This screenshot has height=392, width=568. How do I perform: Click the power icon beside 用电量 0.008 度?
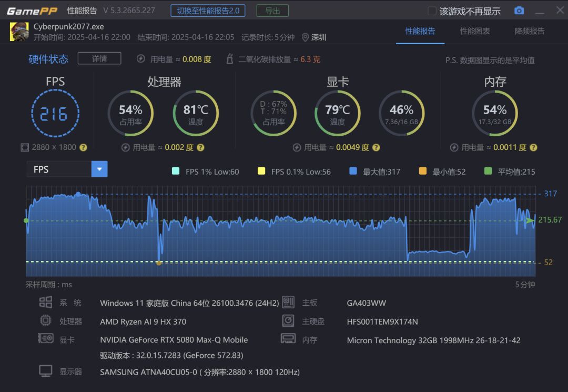141,59
